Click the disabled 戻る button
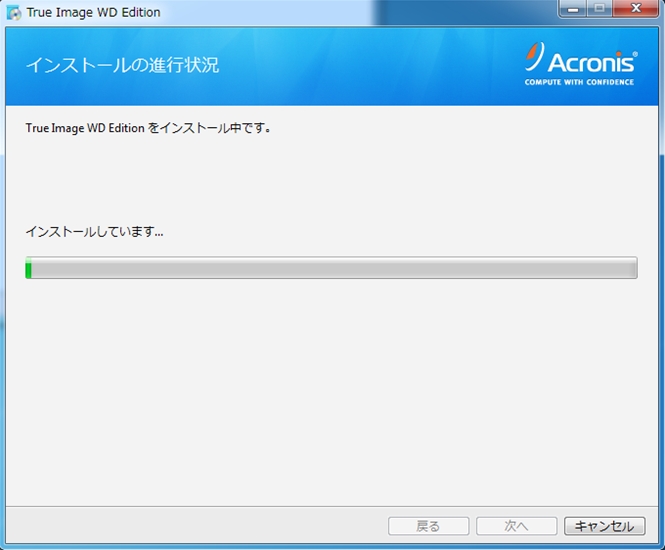 coord(428,526)
